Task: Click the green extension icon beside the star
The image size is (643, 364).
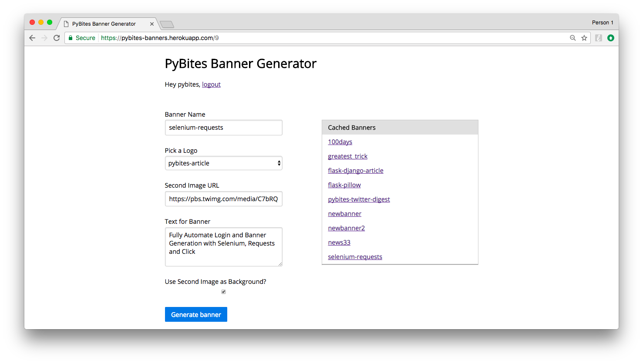Action: 611,38
